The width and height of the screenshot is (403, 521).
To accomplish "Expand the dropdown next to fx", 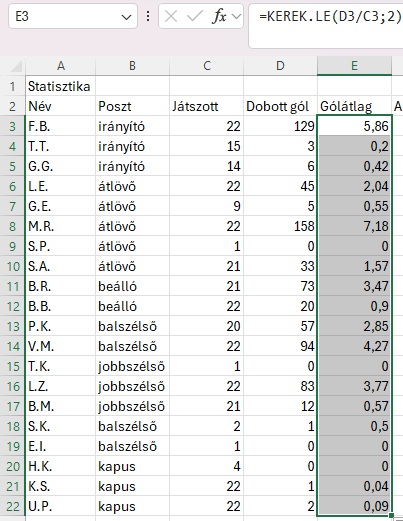I will [x=236, y=16].
